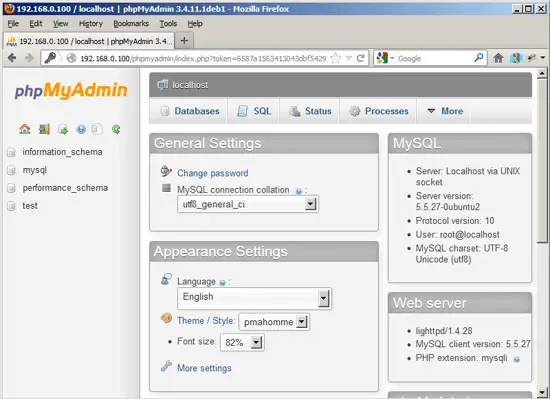Open phpMyAdmin documentation blue help icon
The width and height of the screenshot is (550, 399).
[81, 129]
